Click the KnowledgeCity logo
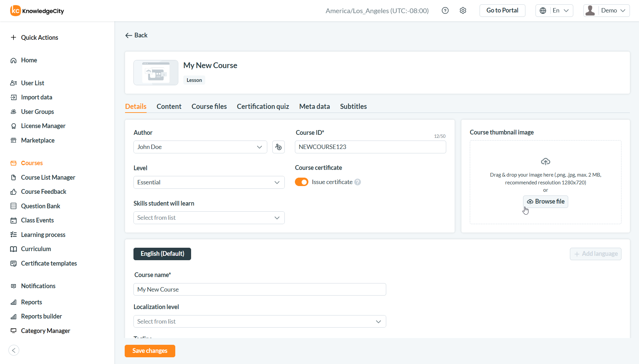Viewport: 639px width, 364px height. (x=37, y=11)
